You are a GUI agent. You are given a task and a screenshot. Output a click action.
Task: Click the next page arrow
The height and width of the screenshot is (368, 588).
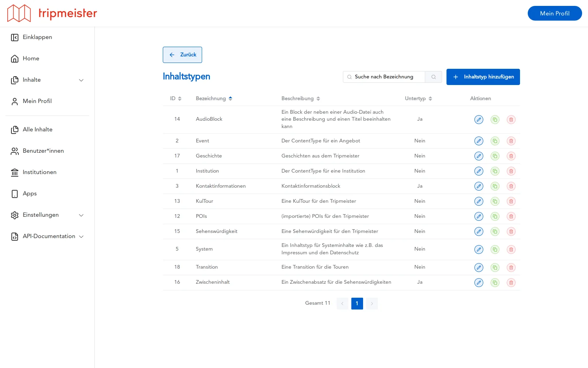coord(372,304)
